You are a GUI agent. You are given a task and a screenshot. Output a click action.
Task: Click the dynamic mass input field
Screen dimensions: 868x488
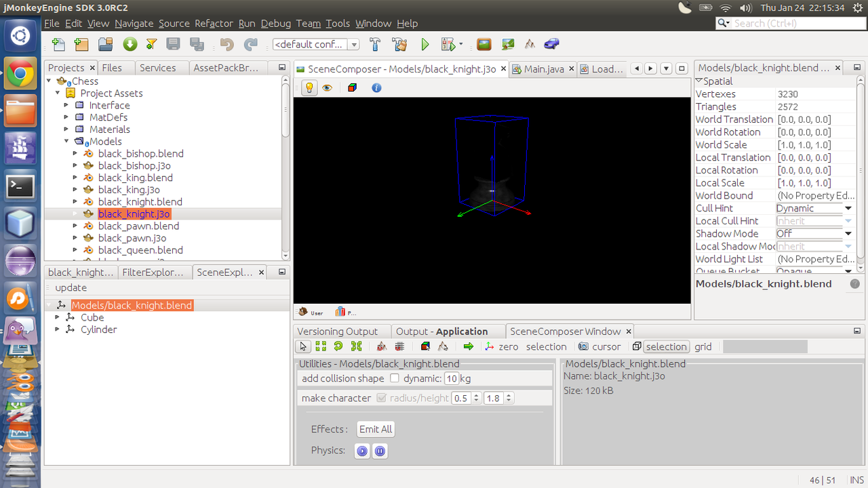click(x=451, y=378)
